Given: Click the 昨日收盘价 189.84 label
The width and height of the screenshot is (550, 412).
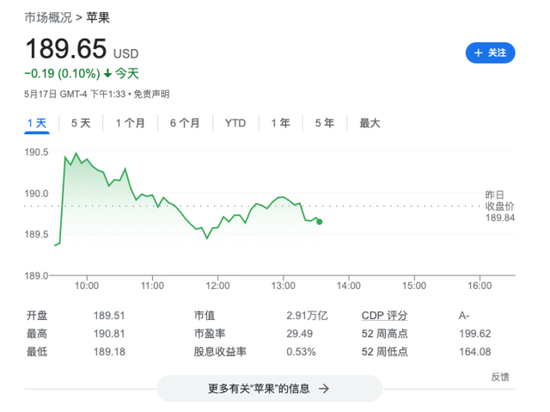Looking at the screenshot, I should click(x=500, y=206).
